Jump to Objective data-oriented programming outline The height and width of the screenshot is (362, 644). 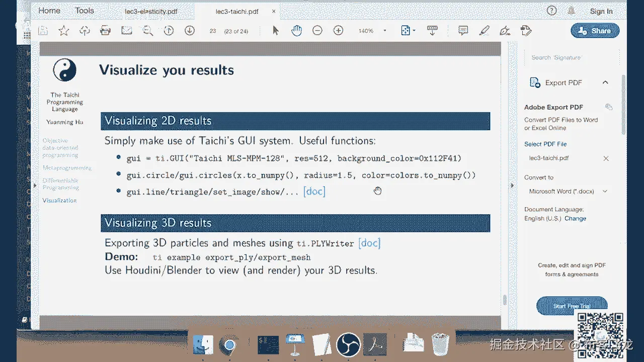coord(60,148)
